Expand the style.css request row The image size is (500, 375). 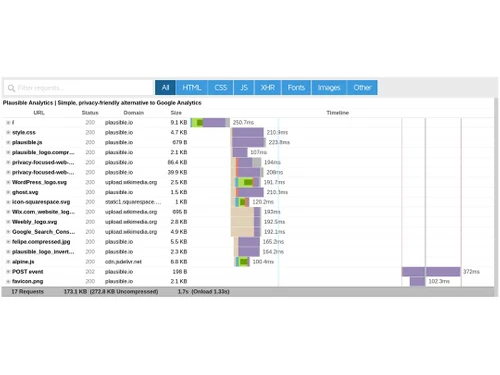(8, 133)
